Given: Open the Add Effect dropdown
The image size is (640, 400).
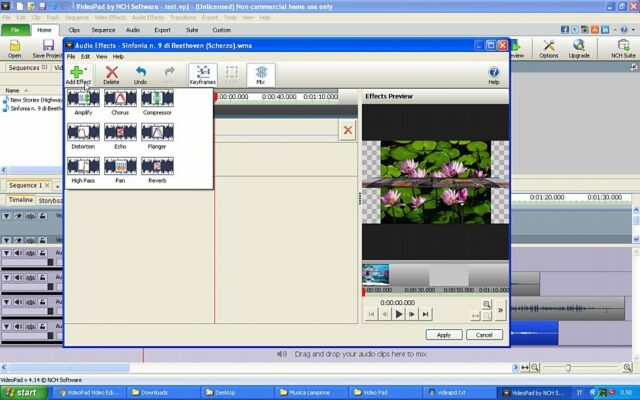Looking at the screenshot, I should (77, 74).
